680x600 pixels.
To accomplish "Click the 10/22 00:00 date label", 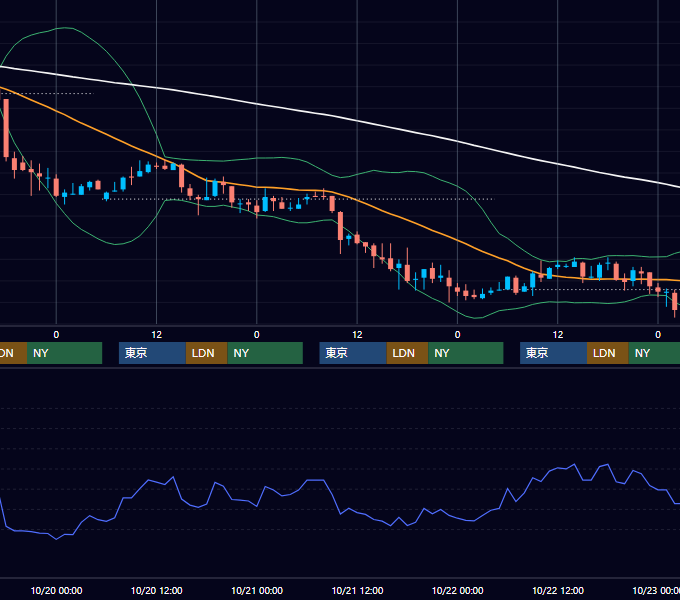I will pos(458,590).
